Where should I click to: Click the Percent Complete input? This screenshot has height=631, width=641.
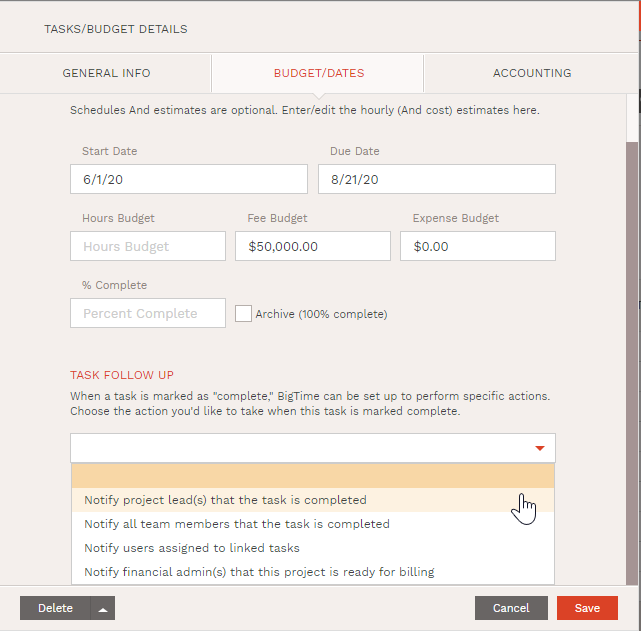pos(148,313)
